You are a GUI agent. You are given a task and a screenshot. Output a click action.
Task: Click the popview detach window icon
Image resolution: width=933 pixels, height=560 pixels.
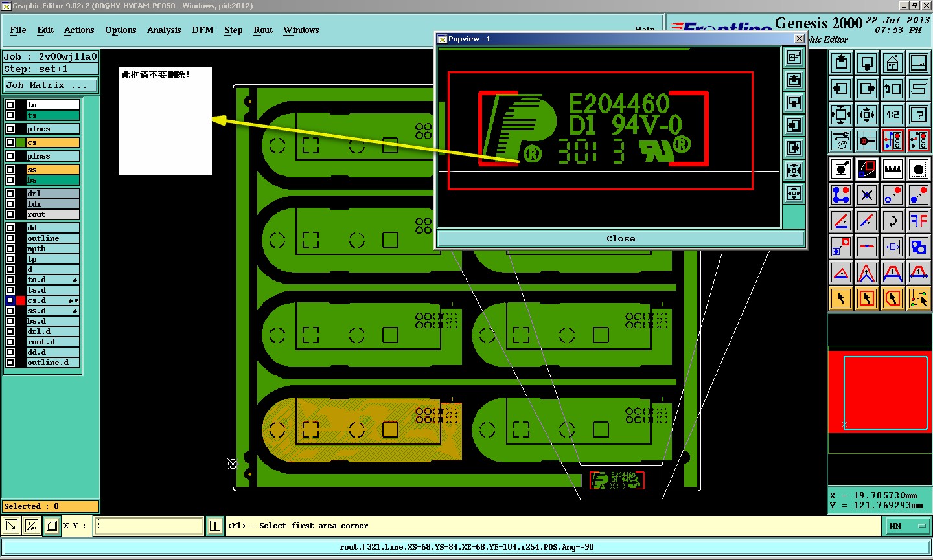794,58
